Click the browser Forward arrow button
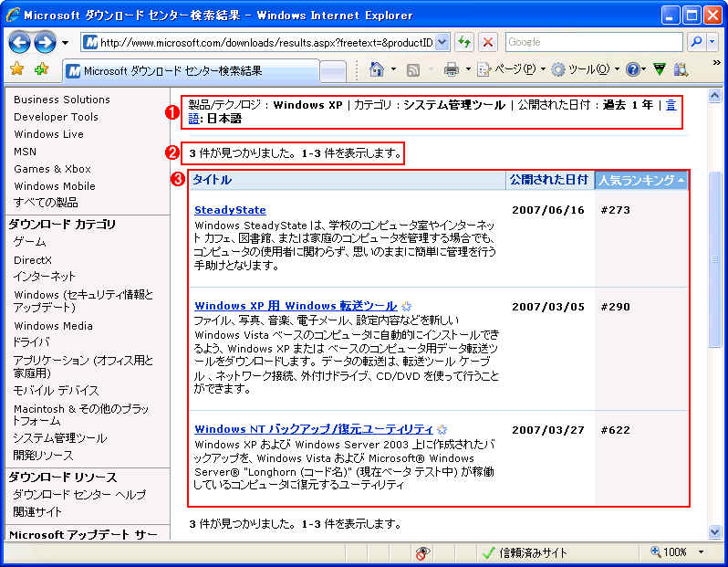 [x=45, y=43]
